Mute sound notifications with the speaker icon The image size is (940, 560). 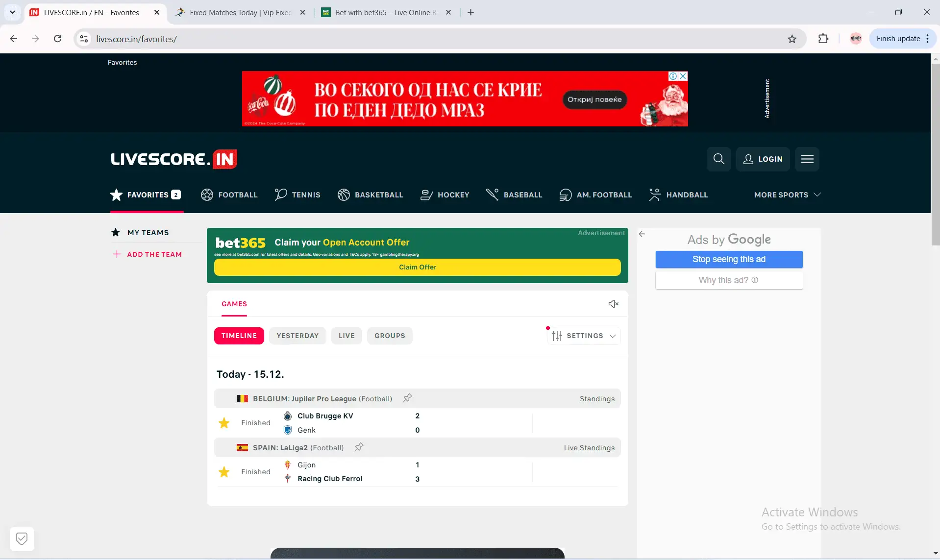(613, 304)
